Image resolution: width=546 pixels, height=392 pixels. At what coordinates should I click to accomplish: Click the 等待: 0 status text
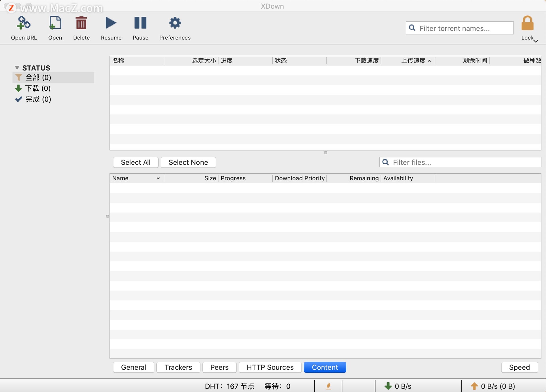278,386
